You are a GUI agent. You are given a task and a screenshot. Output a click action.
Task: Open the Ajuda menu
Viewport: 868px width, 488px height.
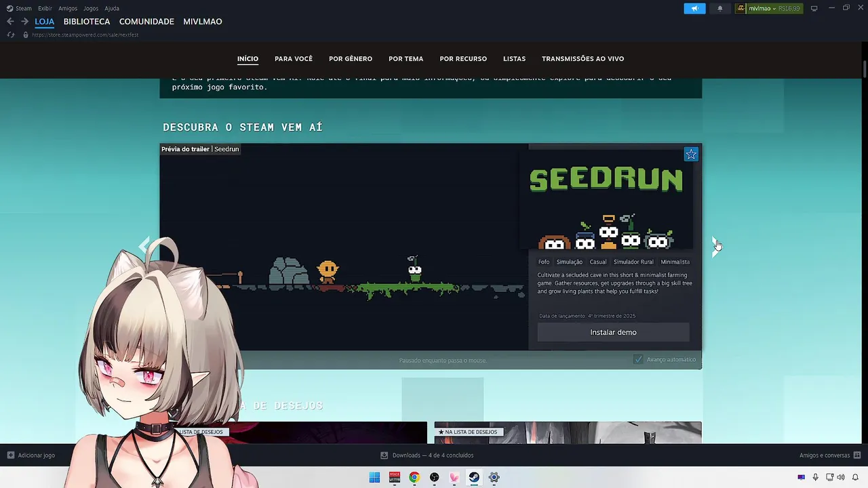pos(112,8)
